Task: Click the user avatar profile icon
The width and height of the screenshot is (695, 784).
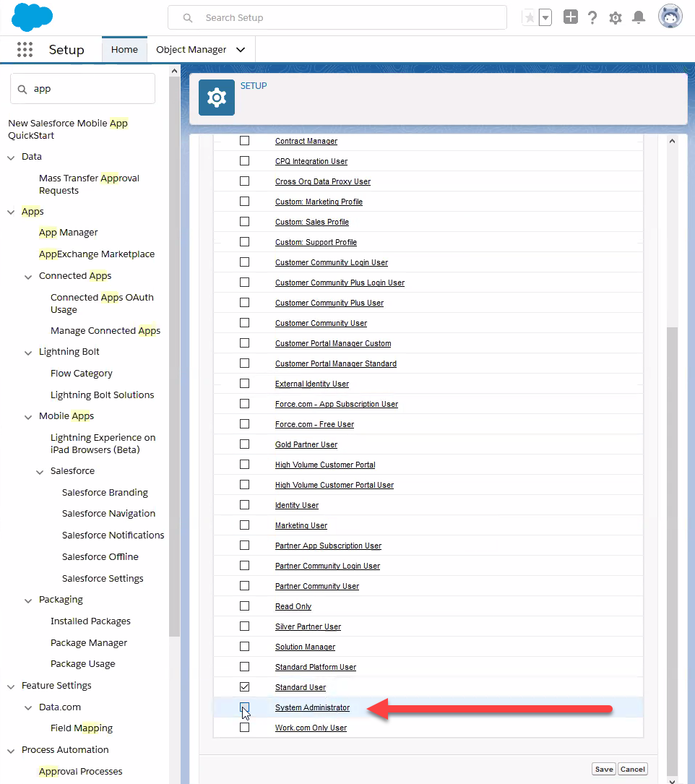Action: coord(670,16)
